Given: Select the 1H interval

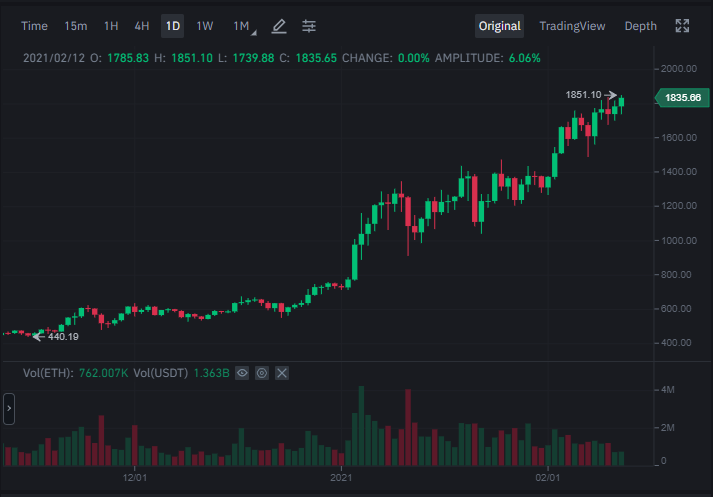Looking at the screenshot, I should (x=111, y=26).
